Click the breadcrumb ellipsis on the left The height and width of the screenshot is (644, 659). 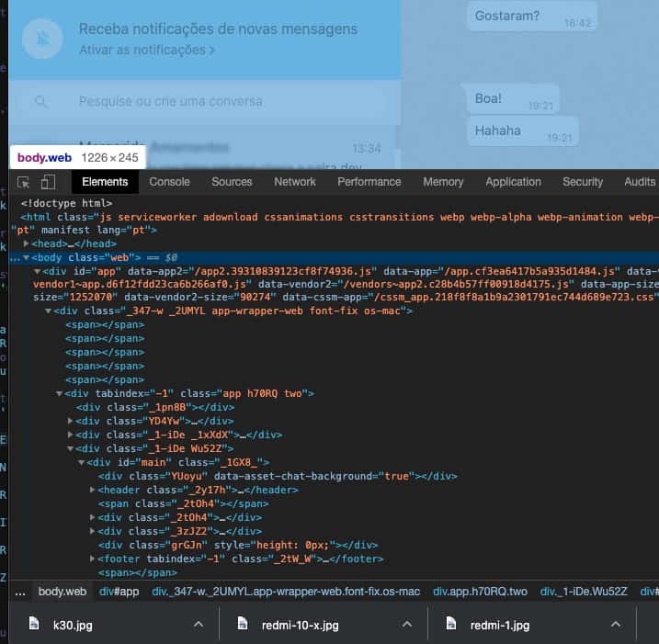[x=20, y=593]
